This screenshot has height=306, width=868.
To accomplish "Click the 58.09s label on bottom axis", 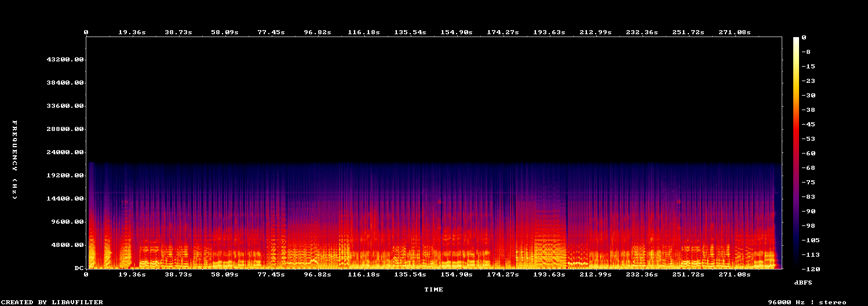I will [224, 275].
